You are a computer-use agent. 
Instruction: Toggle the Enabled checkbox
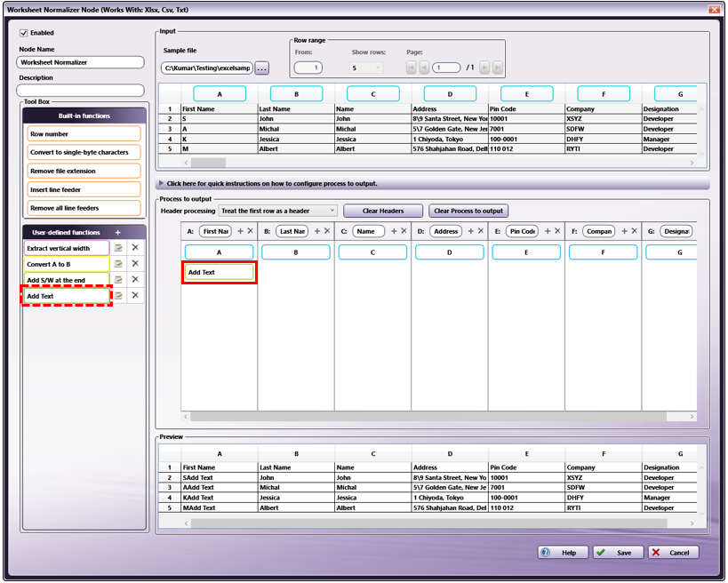coord(24,33)
